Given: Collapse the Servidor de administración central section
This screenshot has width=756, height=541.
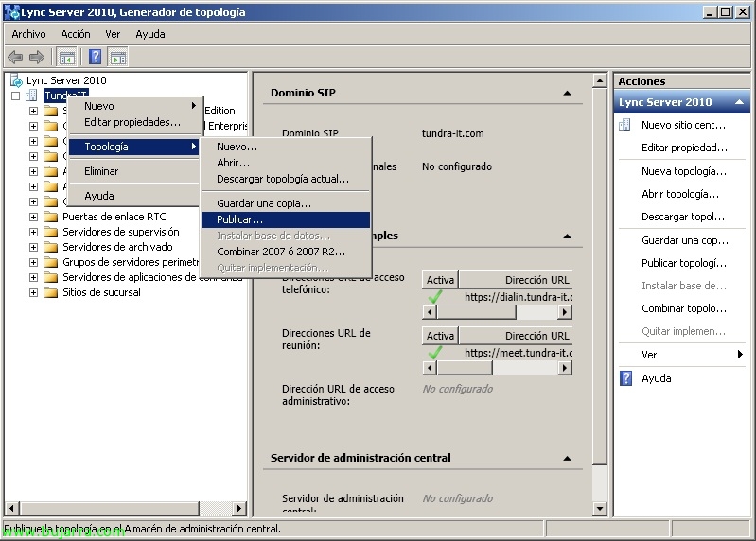Looking at the screenshot, I should click(x=567, y=458).
